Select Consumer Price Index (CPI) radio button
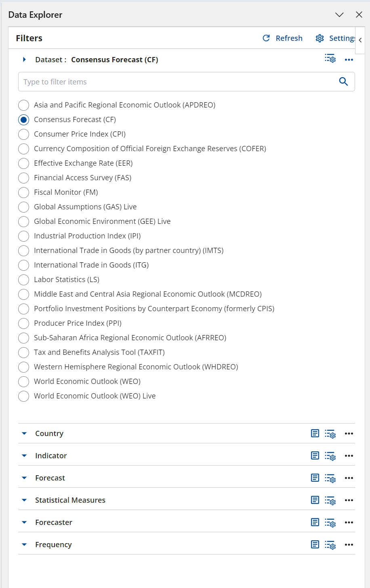Image resolution: width=370 pixels, height=588 pixels. click(24, 134)
